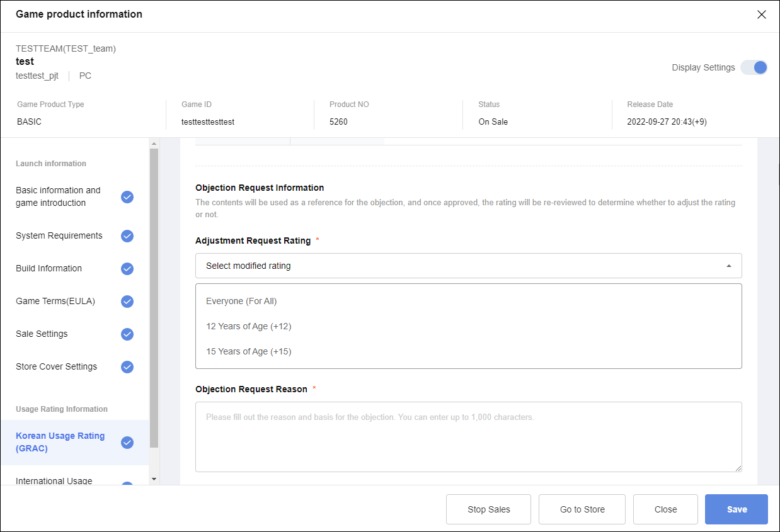Choose 12 Years of Age (+12) option
The image size is (780, 532).
click(x=468, y=326)
